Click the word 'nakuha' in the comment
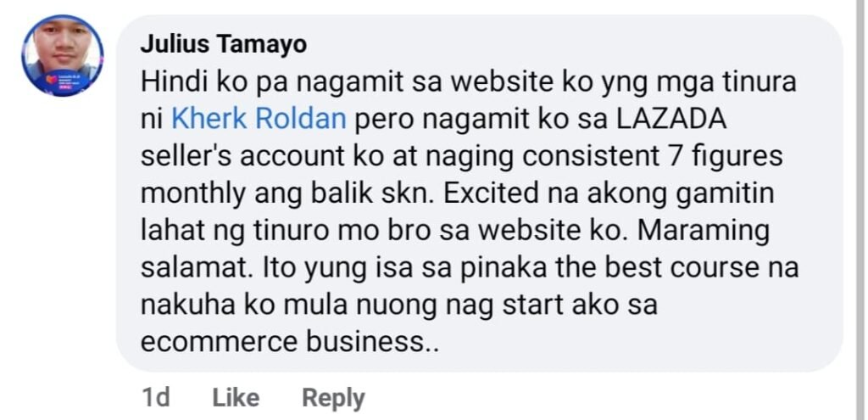This screenshot has width=868, height=420. pos(181,305)
